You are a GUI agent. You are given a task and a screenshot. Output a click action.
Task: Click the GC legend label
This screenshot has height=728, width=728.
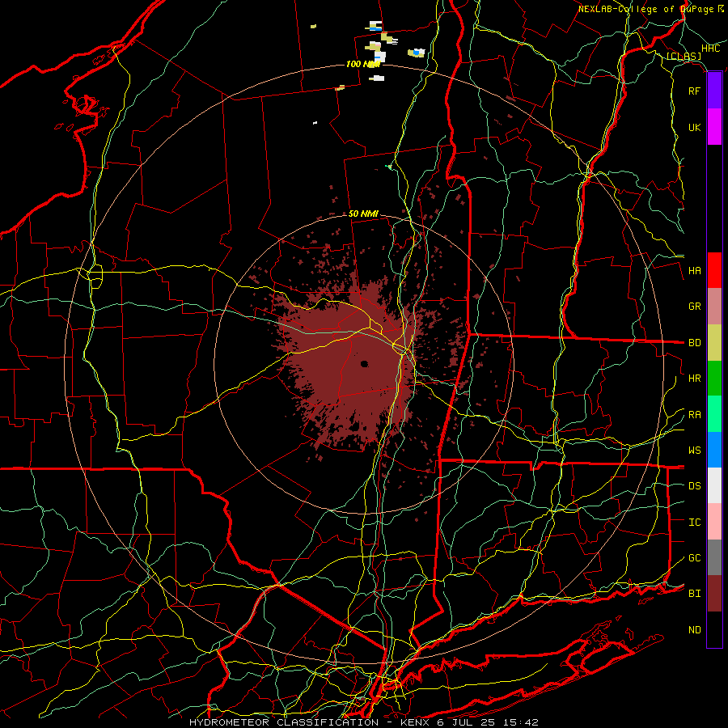coord(694,557)
